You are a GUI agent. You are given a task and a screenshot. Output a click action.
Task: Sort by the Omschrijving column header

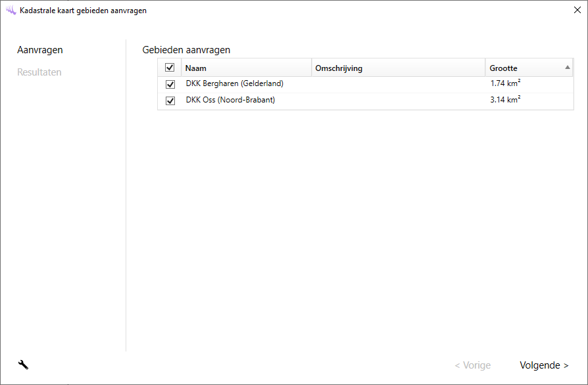coord(339,68)
